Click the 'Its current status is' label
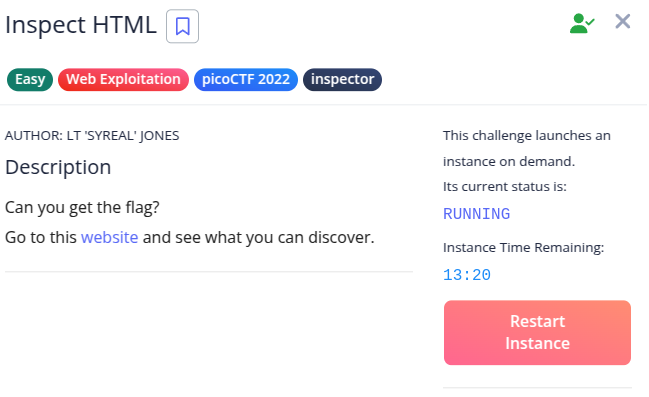This screenshot has height=397, width=649. tap(505, 187)
